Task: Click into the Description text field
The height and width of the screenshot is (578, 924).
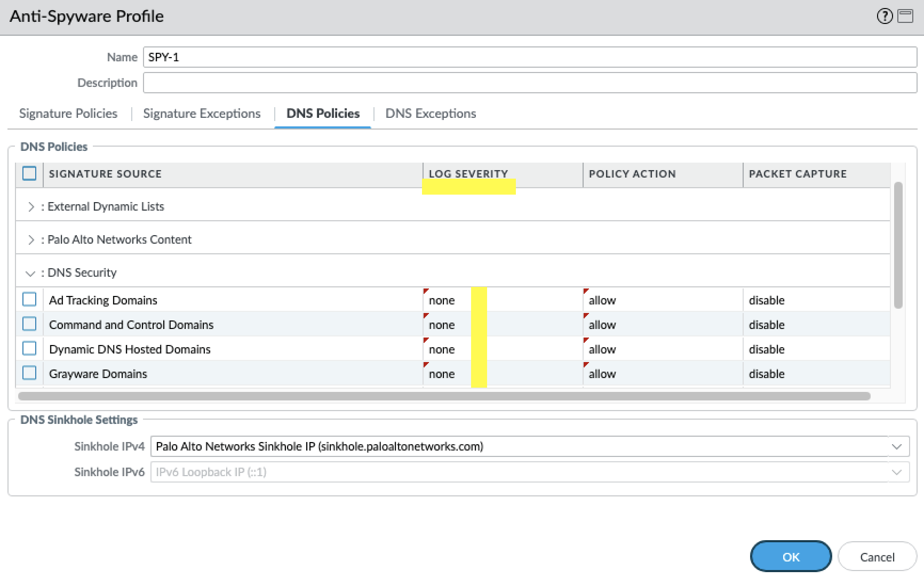Action: pyautogui.click(x=529, y=83)
